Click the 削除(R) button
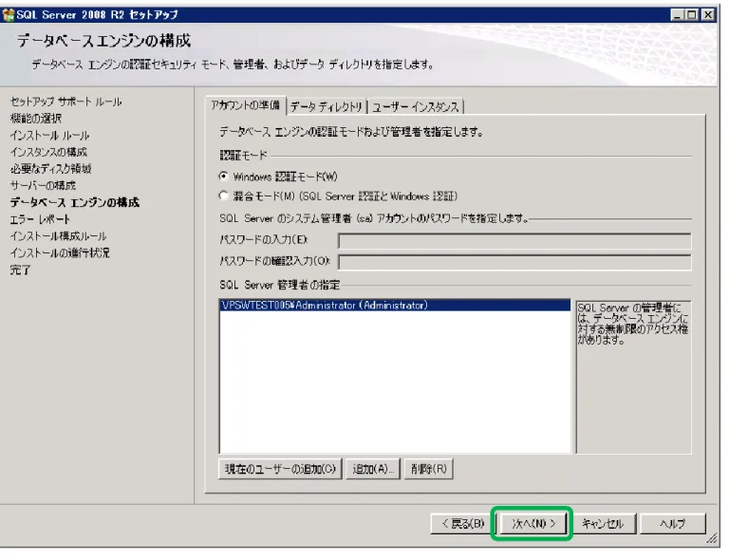The image size is (729, 560). click(429, 469)
